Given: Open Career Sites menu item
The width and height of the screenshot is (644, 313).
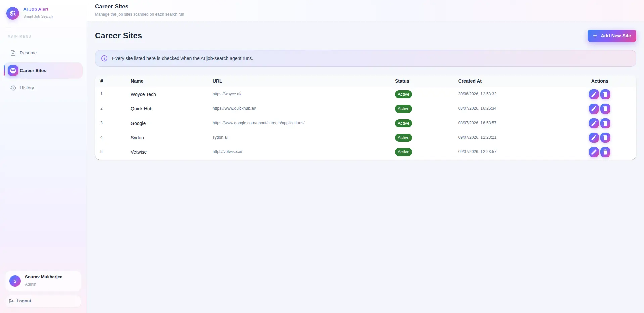Looking at the screenshot, I should [x=43, y=71].
